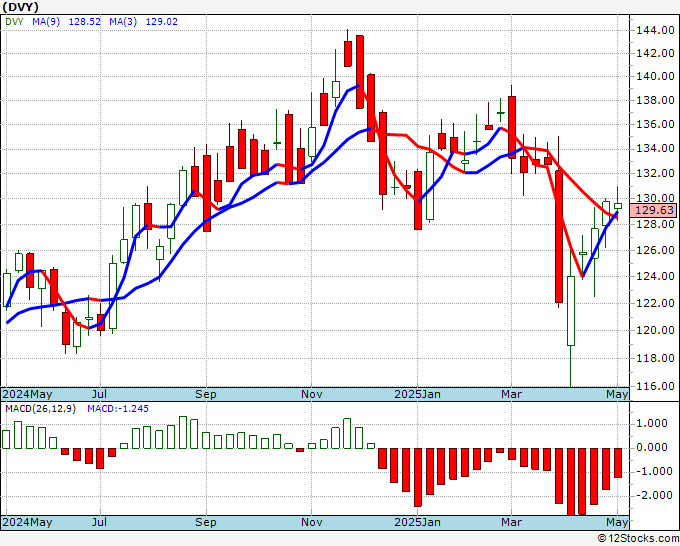
Task: Click Jul on price chart time axis
Action: [x=100, y=394]
